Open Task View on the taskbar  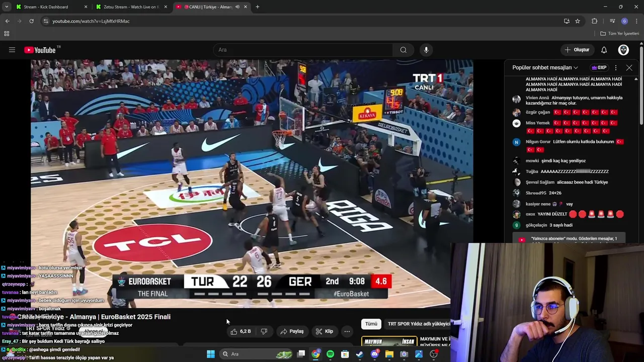[301, 354]
